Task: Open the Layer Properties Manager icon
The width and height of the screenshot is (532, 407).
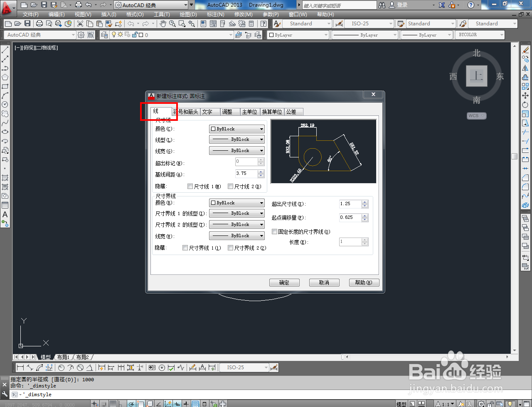Action: (x=104, y=35)
